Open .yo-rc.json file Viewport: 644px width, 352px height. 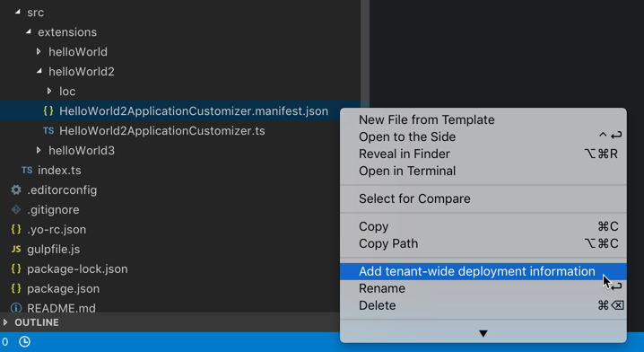click(x=57, y=230)
